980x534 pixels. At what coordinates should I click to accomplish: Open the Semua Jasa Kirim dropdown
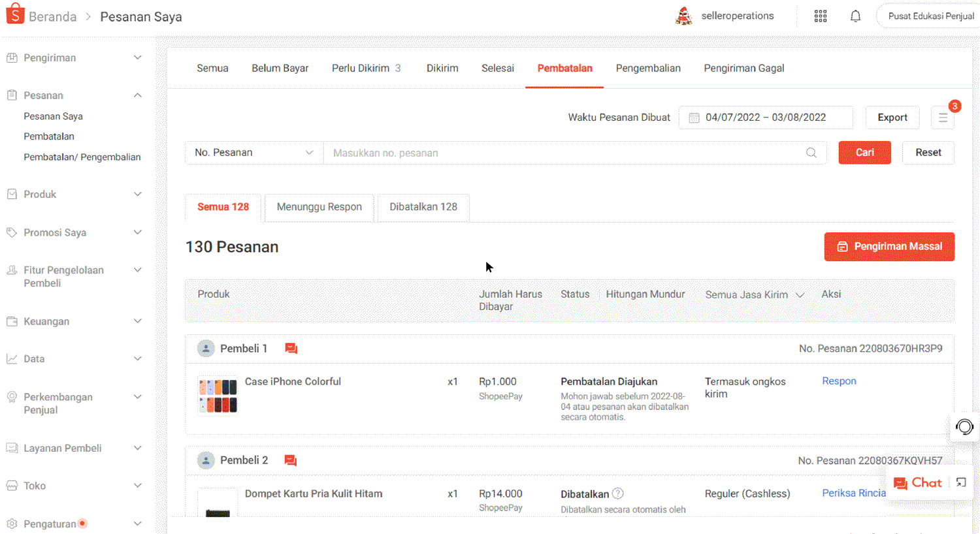point(754,294)
